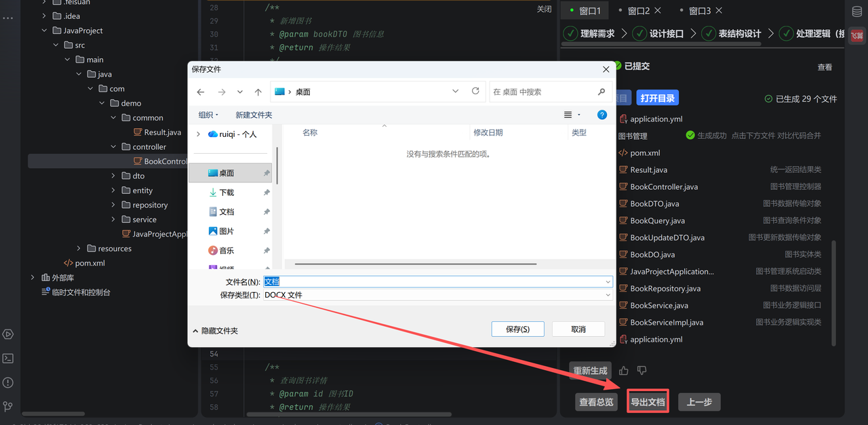868x425 pixels.
Task: Click 关闭 in the editor top corner
Action: click(544, 9)
